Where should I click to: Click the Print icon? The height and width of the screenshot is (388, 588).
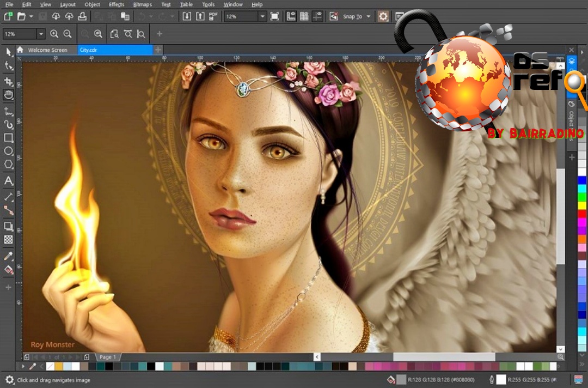(83, 16)
